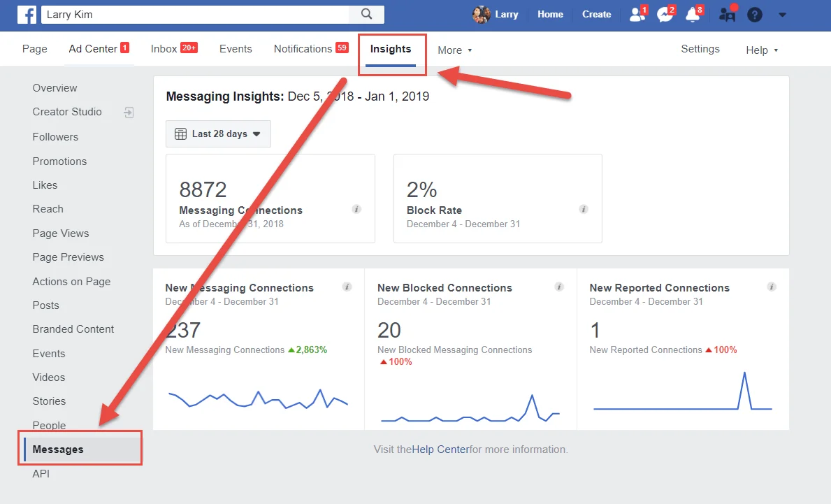Click the 8872 Messaging Connections value

point(203,189)
